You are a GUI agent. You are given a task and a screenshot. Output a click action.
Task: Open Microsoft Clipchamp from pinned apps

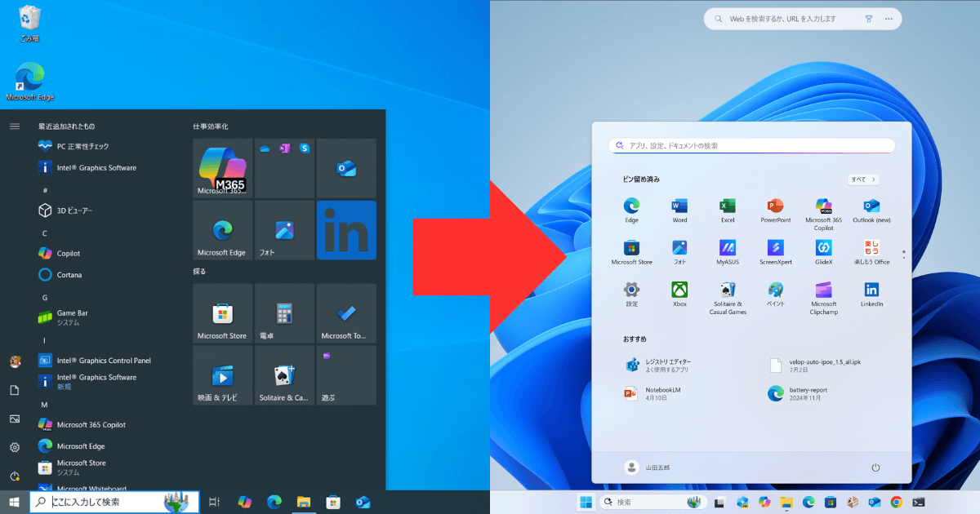824,298
